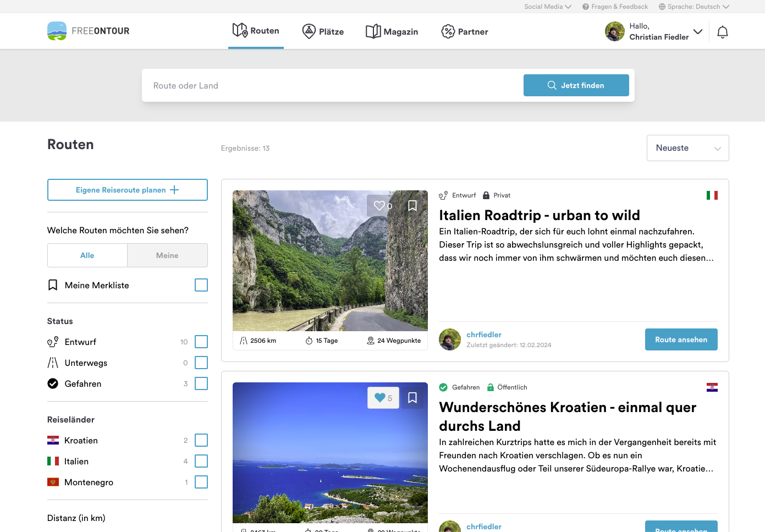Click the Italien flag in Reiseländer filter
Image resolution: width=765 pixels, height=532 pixels.
pos(53,461)
